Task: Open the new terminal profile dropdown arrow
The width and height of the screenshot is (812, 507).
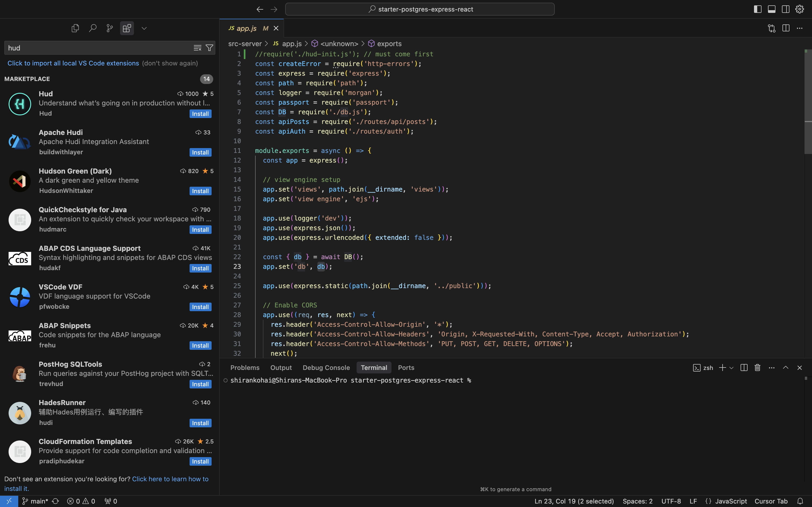Action: click(x=731, y=368)
